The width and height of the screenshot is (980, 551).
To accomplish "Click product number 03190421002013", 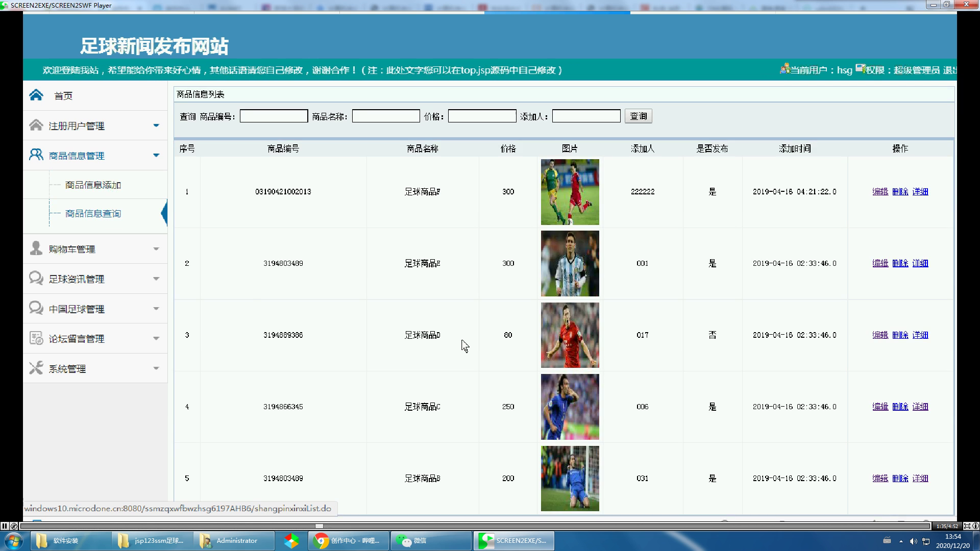I will [x=283, y=192].
